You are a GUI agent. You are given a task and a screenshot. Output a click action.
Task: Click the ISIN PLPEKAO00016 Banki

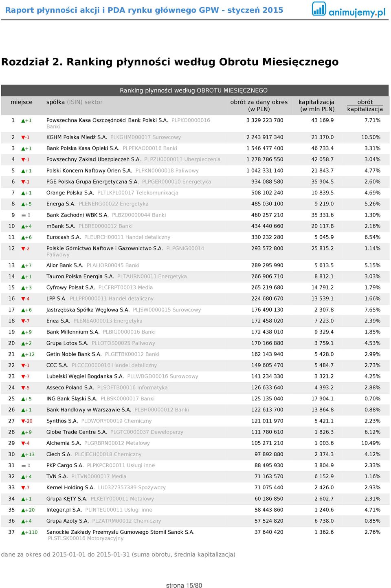tap(150, 148)
